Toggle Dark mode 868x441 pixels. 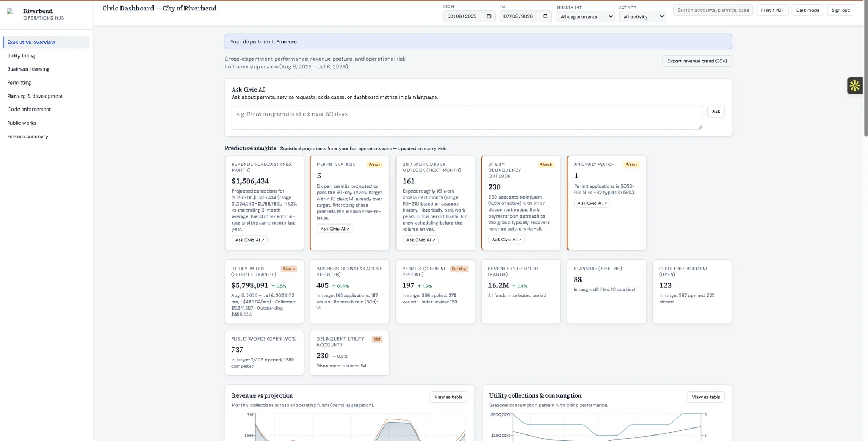click(807, 10)
